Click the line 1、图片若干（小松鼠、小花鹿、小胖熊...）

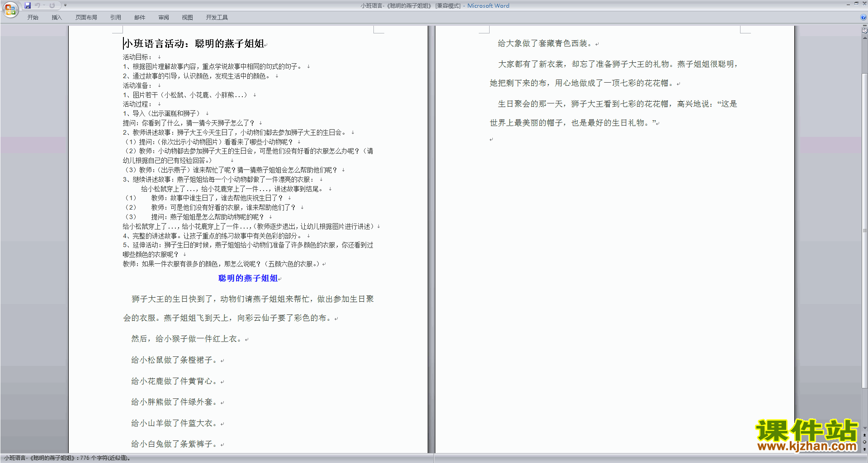tap(186, 95)
